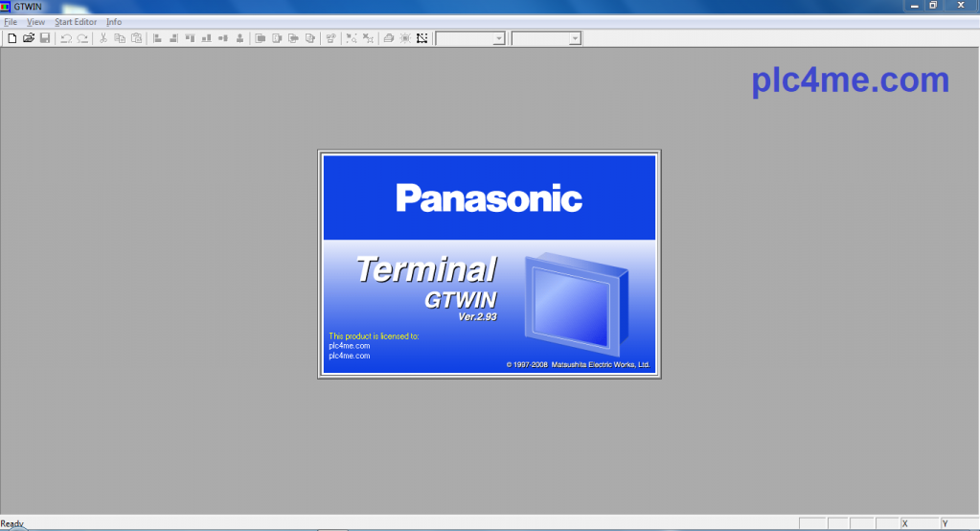
Task: Click the Open file folder icon
Action: tap(29, 38)
